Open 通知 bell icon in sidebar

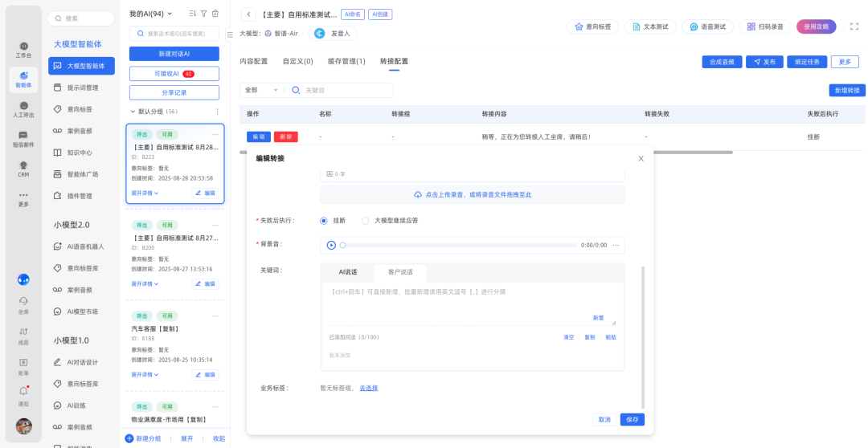click(23, 393)
